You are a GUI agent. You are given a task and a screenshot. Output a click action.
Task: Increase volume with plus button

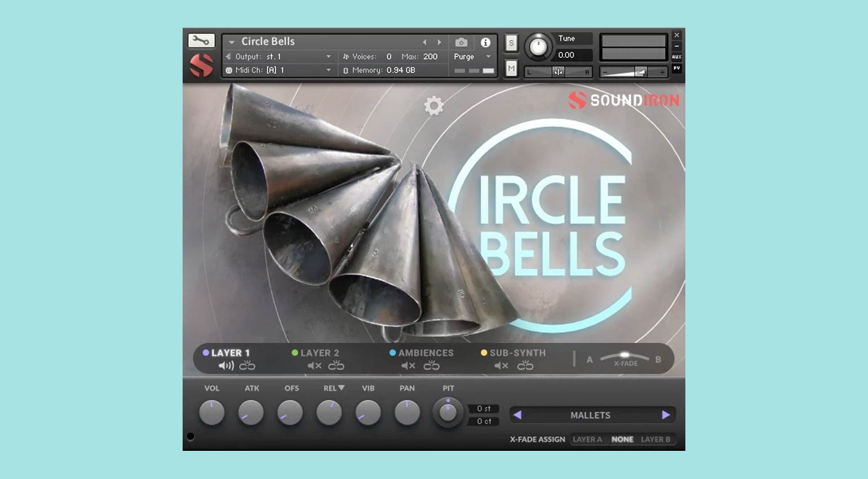662,72
